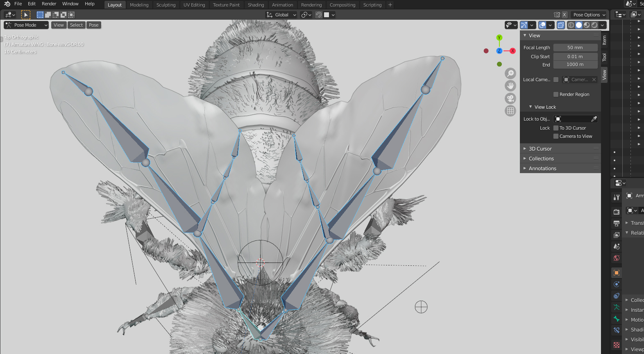This screenshot has height=354, width=644.
Task: Choose Intersect selection mode icon
Action: tap(71, 15)
